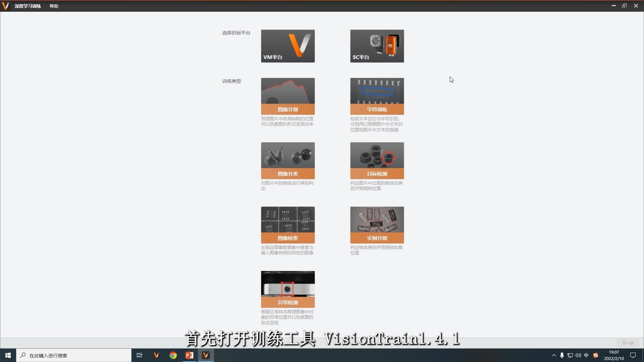644x362 pixels.
Task: Click the Windows search input box
Action: click(74, 355)
